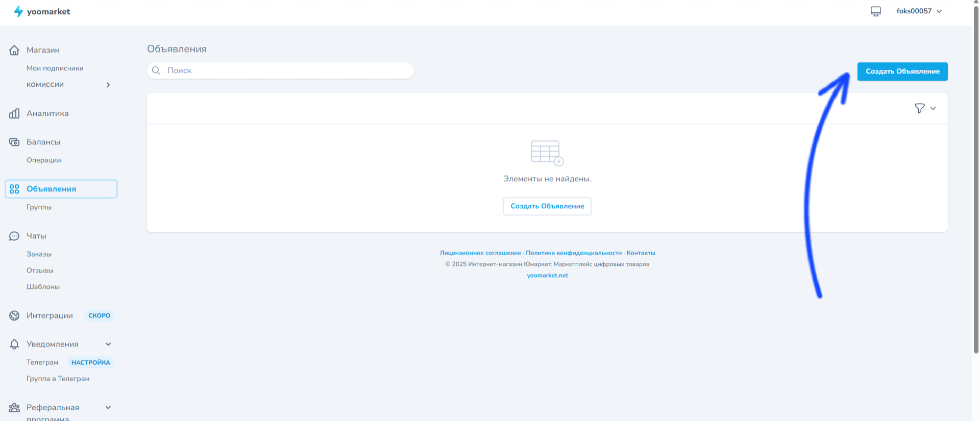Open Мои подписчики page
Viewport: 980px width, 421px height.
click(x=55, y=68)
